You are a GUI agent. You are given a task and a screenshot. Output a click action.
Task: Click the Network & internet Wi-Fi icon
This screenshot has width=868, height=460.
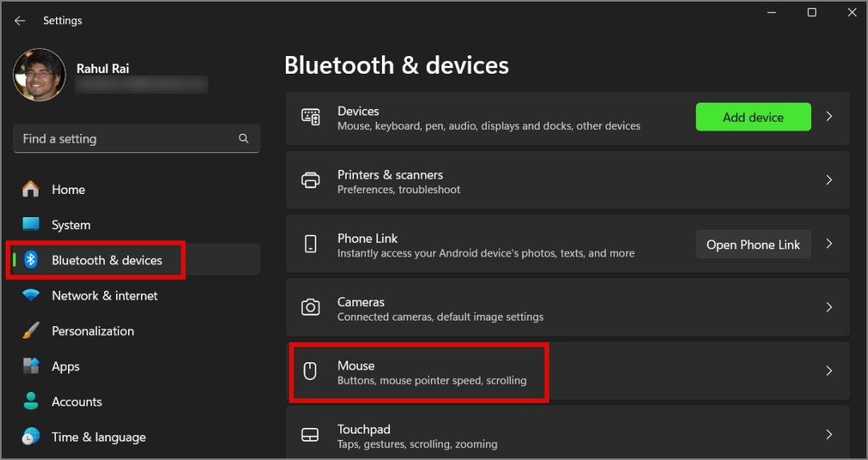tap(30, 296)
